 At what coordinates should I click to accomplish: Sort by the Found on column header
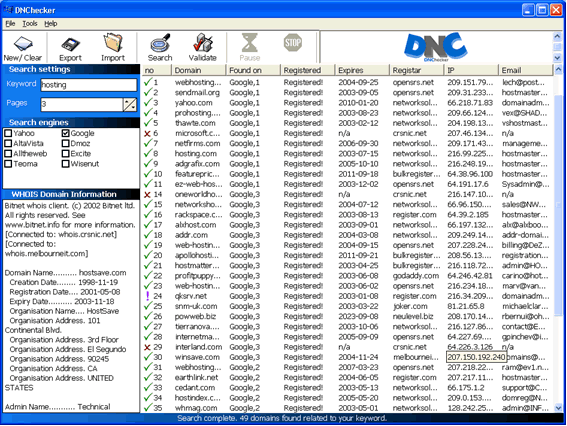click(253, 70)
